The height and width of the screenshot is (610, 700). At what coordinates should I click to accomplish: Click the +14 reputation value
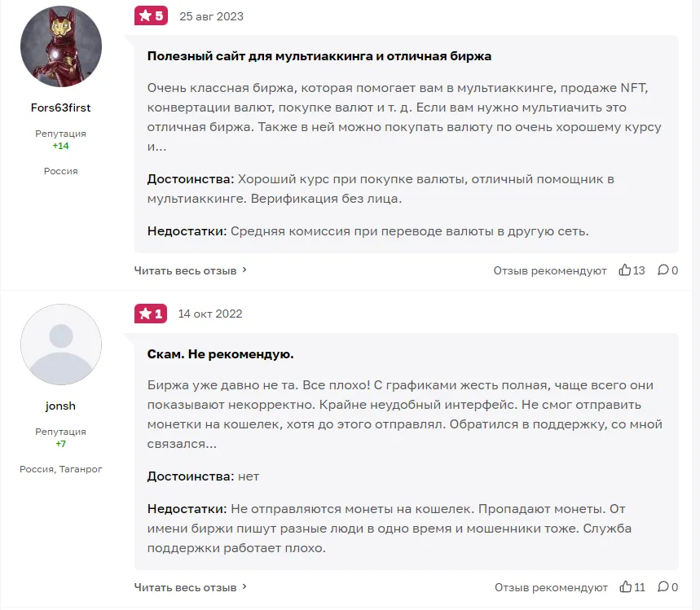(60, 147)
